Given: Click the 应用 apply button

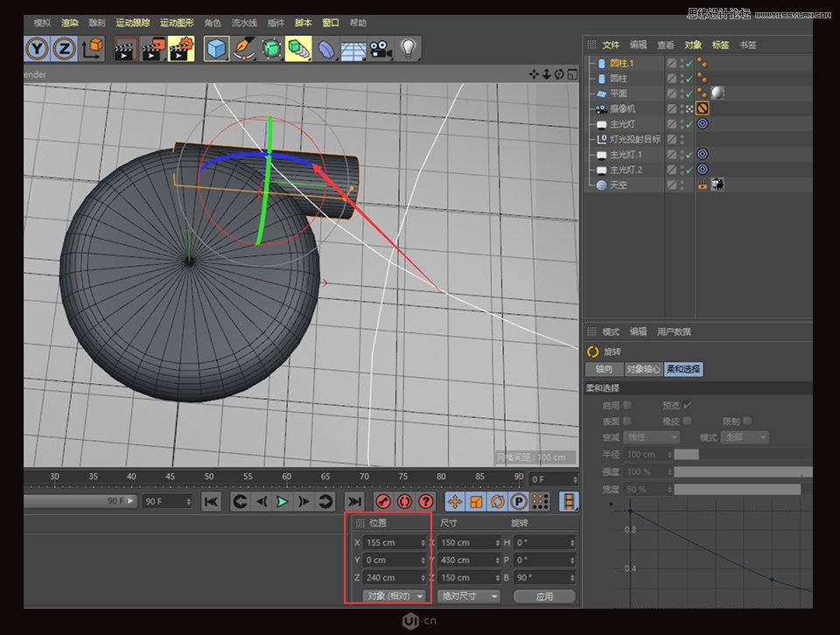Looking at the screenshot, I should point(544,596).
